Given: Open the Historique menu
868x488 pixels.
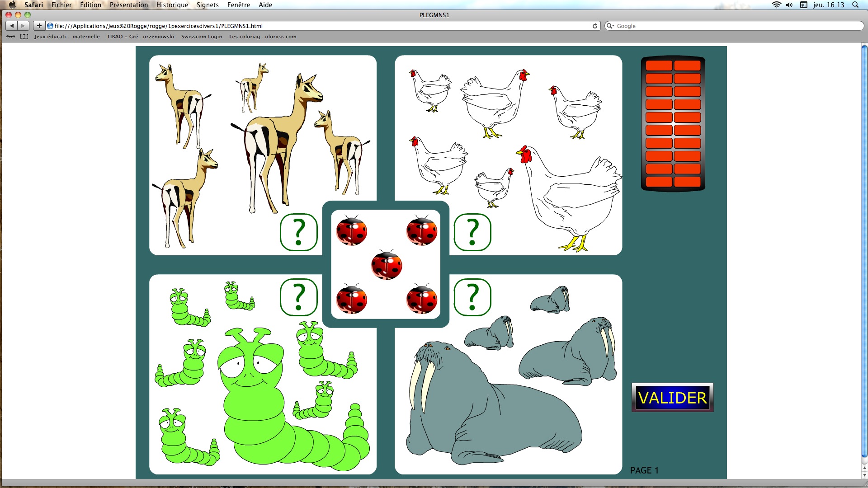Looking at the screenshot, I should (x=172, y=5).
